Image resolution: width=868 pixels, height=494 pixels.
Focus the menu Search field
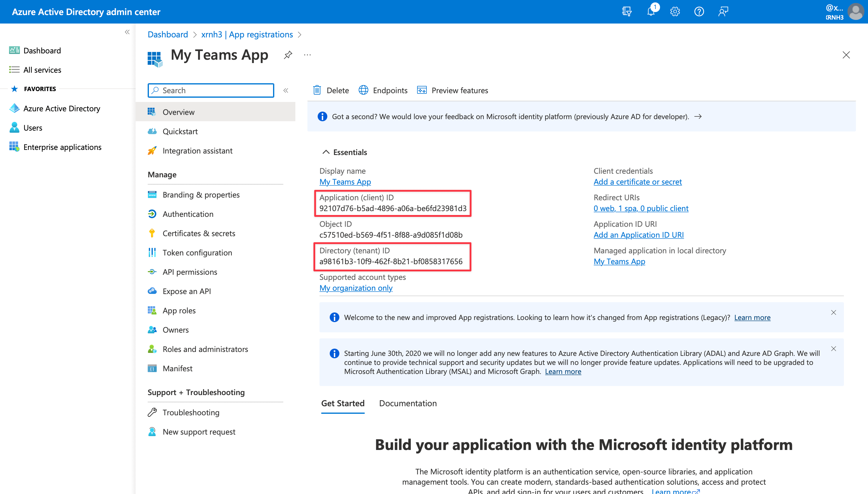pyautogui.click(x=211, y=90)
